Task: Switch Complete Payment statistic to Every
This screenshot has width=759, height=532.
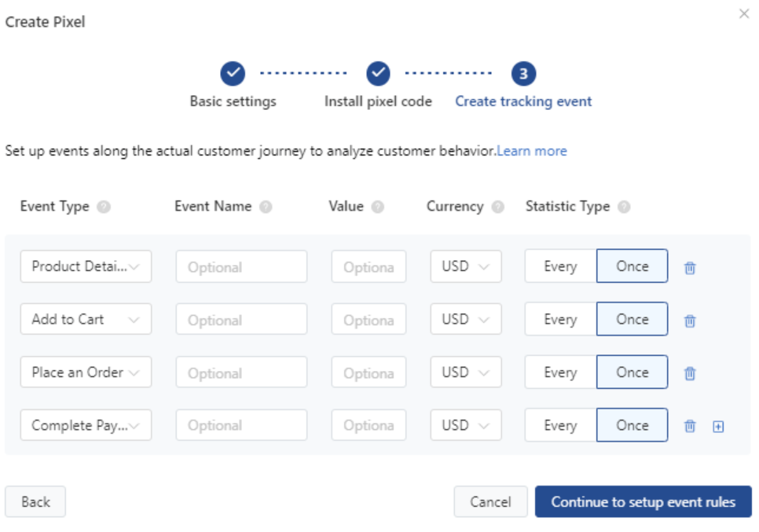Action: (560, 425)
